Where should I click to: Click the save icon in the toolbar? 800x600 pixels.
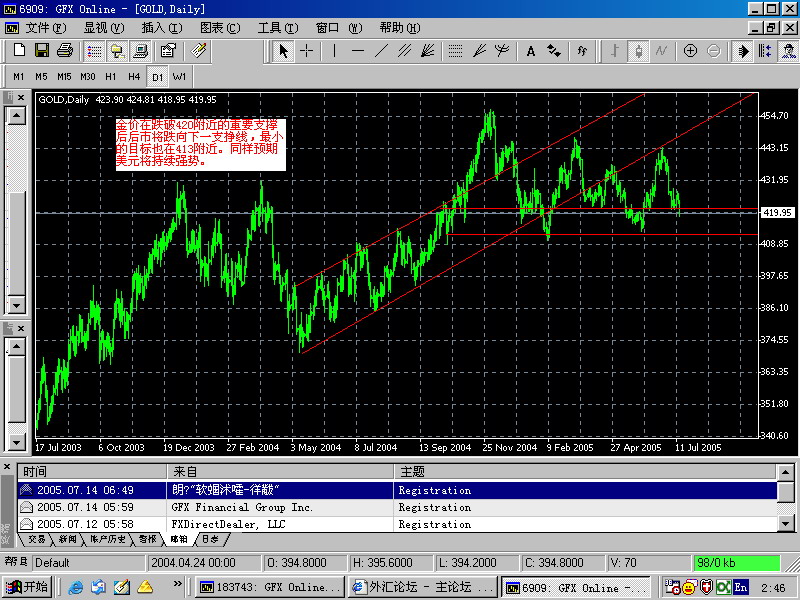pyautogui.click(x=42, y=51)
